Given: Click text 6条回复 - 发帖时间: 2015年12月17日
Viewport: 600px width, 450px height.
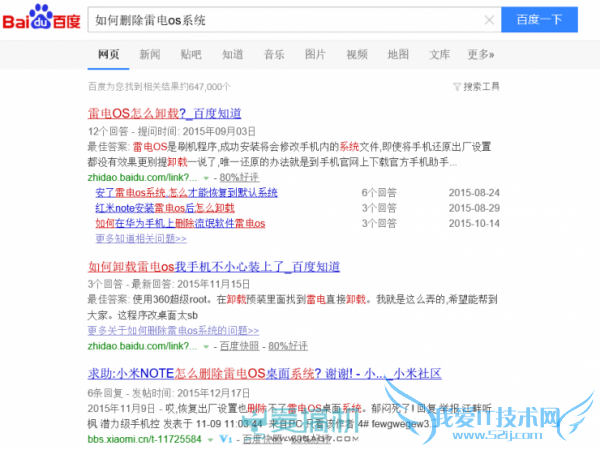Looking at the screenshot, I should click(x=169, y=393).
